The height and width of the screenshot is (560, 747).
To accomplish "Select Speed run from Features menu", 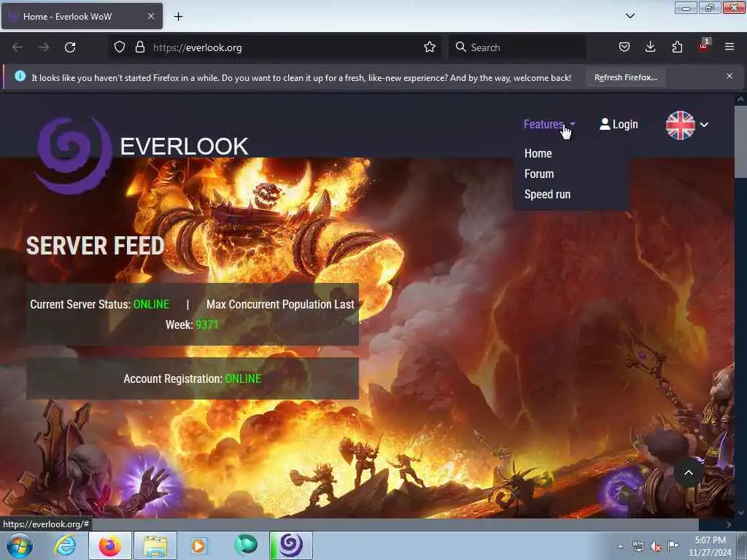I will [547, 194].
